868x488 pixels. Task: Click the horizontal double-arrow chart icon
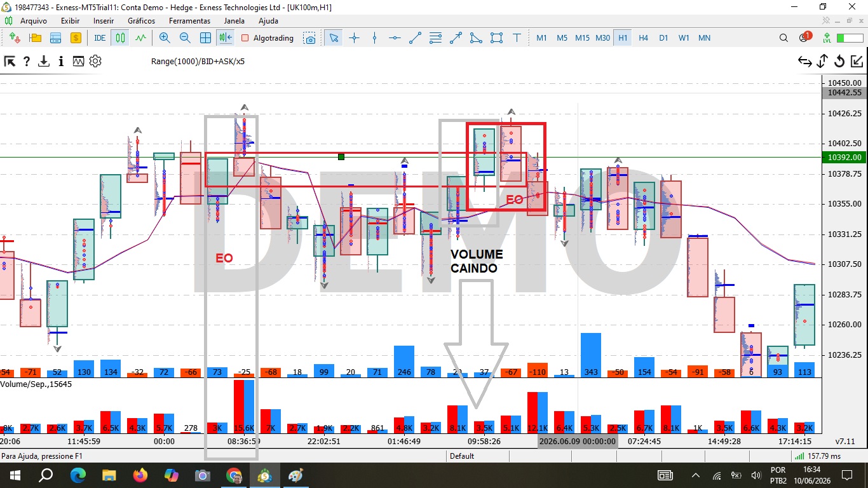click(805, 62)
